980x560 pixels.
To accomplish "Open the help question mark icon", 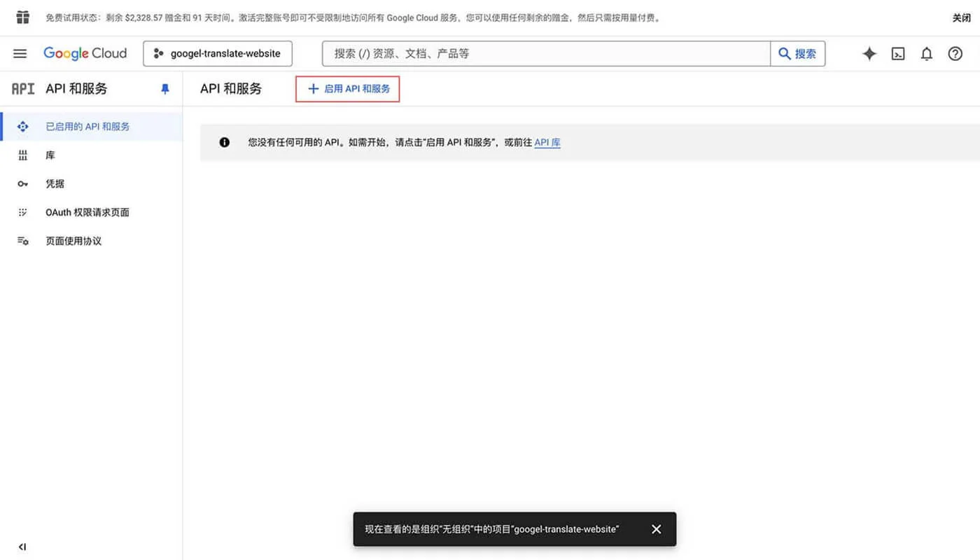I will click(955, 53).
